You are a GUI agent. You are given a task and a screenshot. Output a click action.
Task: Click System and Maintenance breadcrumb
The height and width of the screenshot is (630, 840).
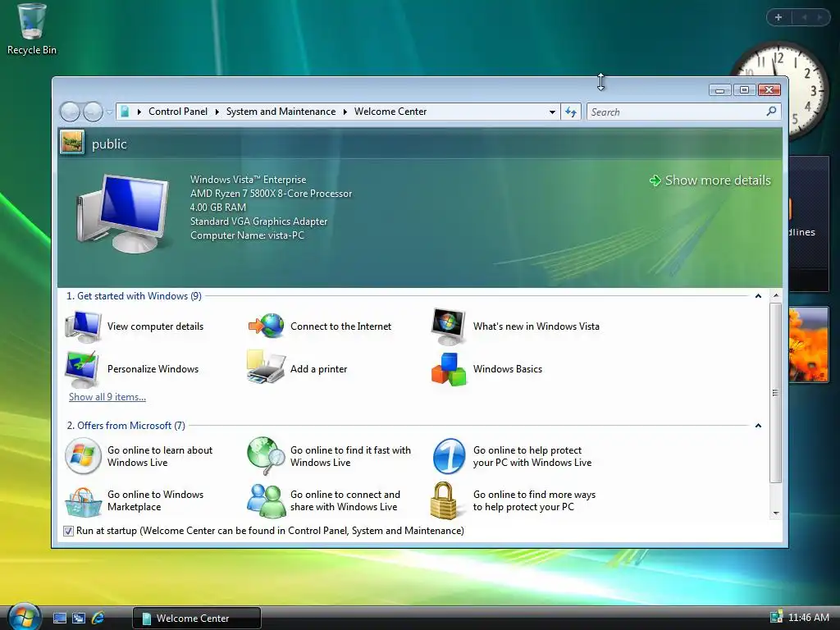point(281,112)
